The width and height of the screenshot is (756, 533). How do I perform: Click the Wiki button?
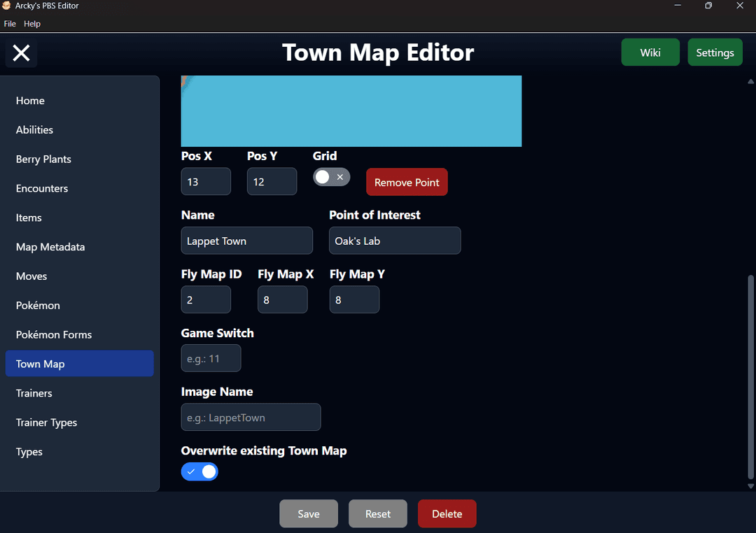point(650,52)
